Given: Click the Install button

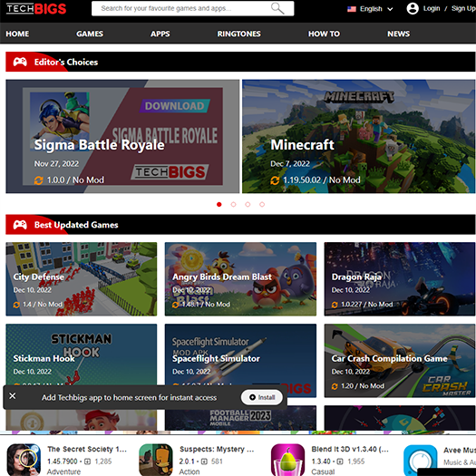Looking at the screenshot, I should 262,397.
